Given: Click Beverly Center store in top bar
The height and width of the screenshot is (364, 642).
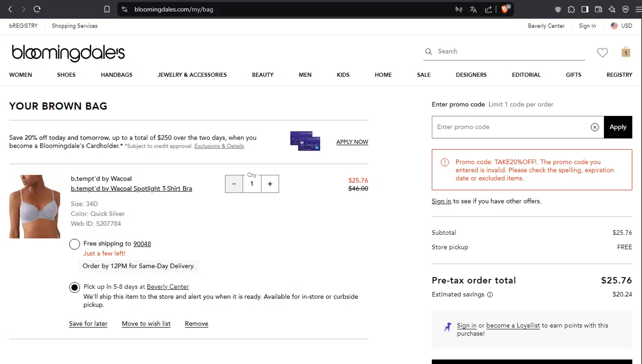Looking at the screenshot, I should click(x=546, y=26).
